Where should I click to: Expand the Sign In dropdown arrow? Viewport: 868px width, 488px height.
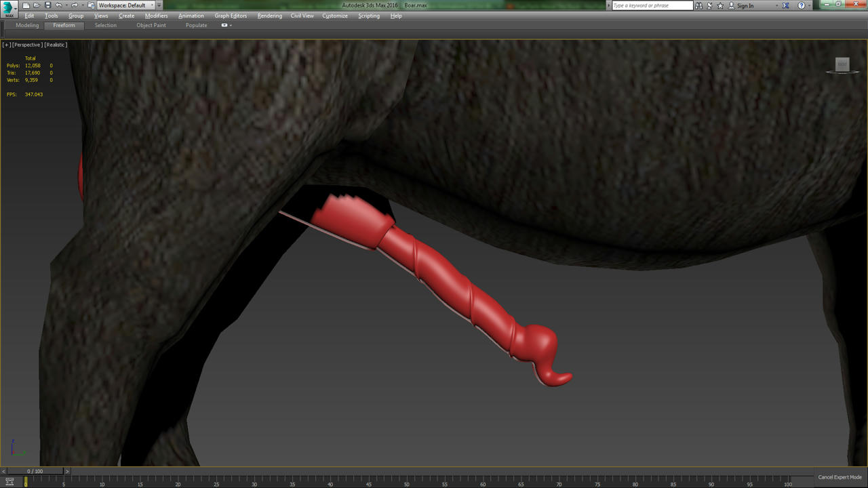click(776, 6)
